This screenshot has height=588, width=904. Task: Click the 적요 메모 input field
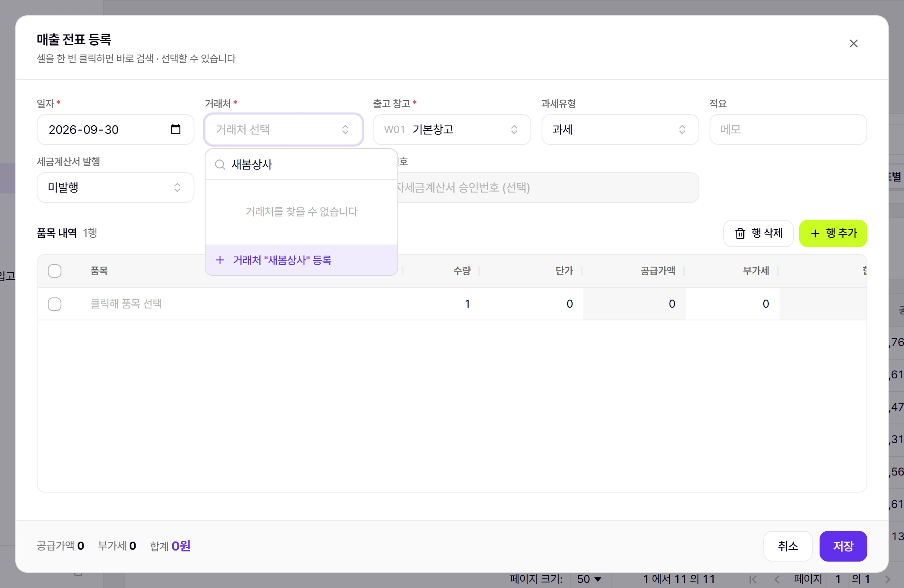[x=788, y=130]
